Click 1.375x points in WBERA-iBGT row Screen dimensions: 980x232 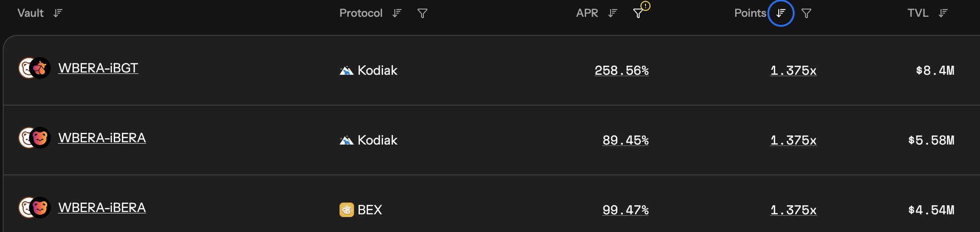pyautogui.click(x=793, y=70)
